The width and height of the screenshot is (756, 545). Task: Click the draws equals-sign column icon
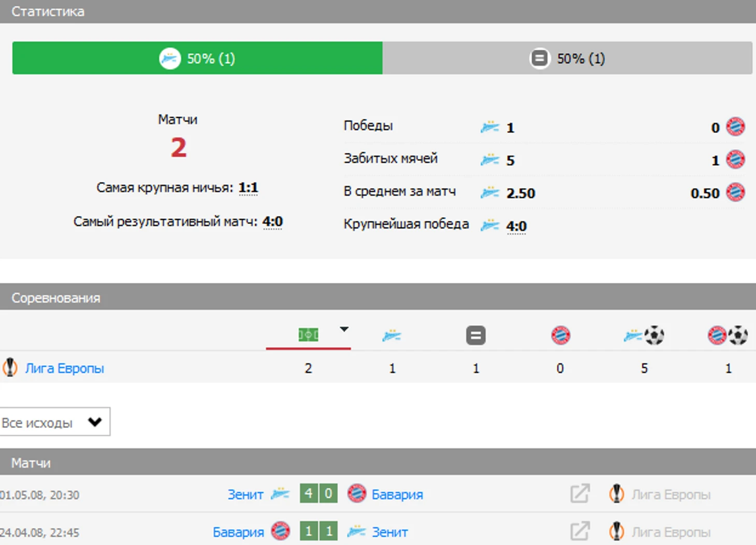[x=476, y=335]
